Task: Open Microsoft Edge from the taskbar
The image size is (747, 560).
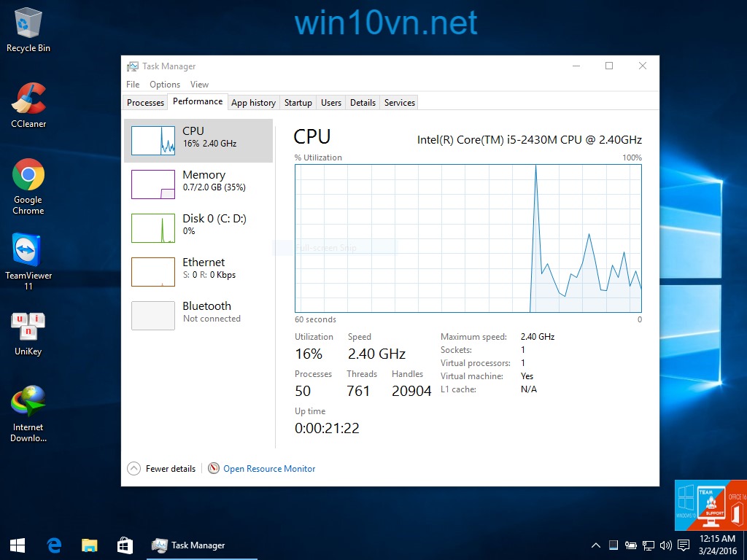Action: click(x=53, y=545)
